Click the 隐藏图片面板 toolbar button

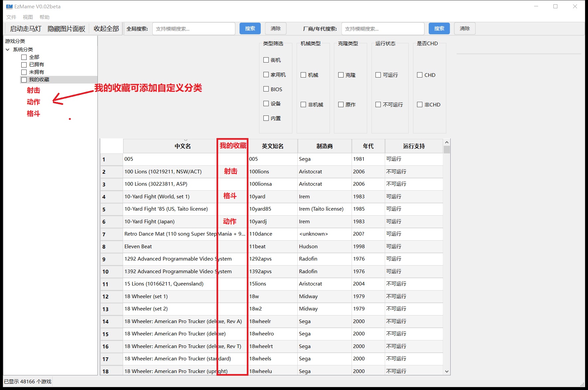[67, 29]
